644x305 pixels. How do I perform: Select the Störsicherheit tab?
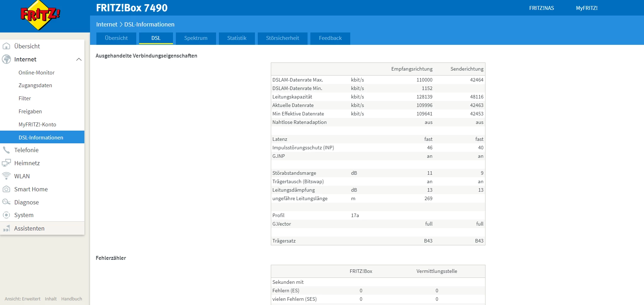pos(282,38)
